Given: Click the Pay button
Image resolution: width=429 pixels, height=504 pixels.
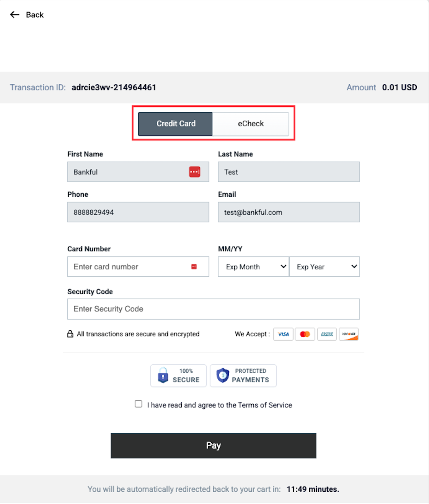Looking at the screenshot, I should (214, 446).
